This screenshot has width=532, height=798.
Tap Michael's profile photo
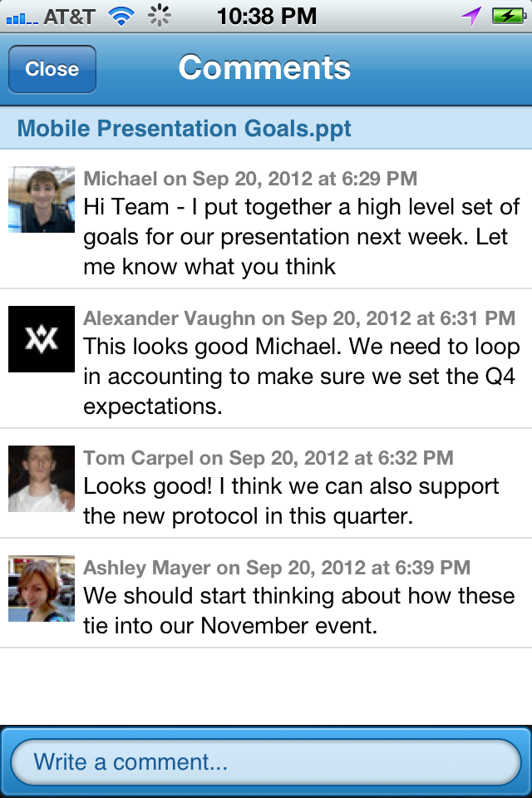click(x=42, y=199)
